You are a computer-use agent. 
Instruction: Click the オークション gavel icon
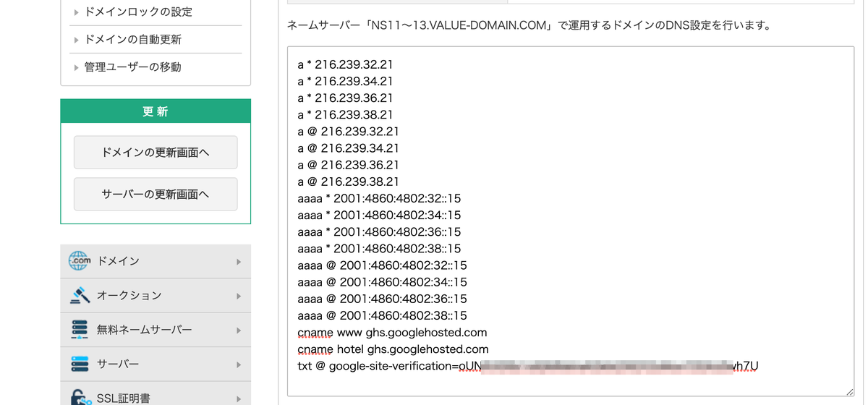(79, 295)
